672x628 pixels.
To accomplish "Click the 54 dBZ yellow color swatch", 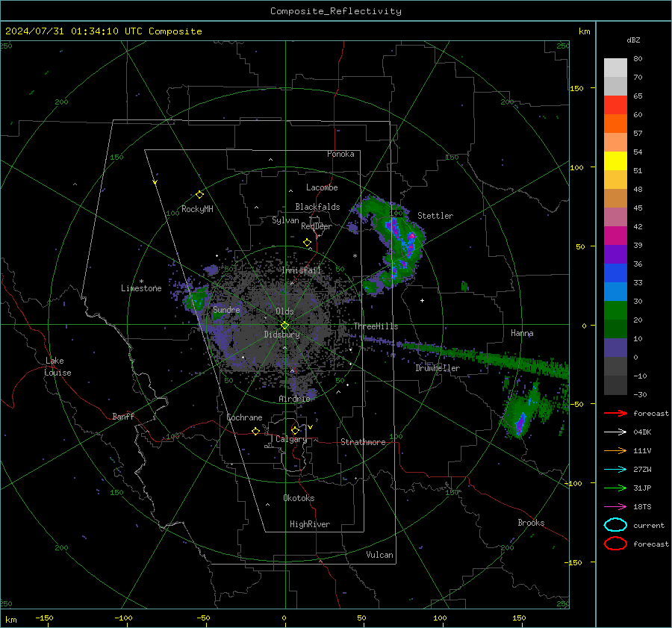I will pos(615,161).
